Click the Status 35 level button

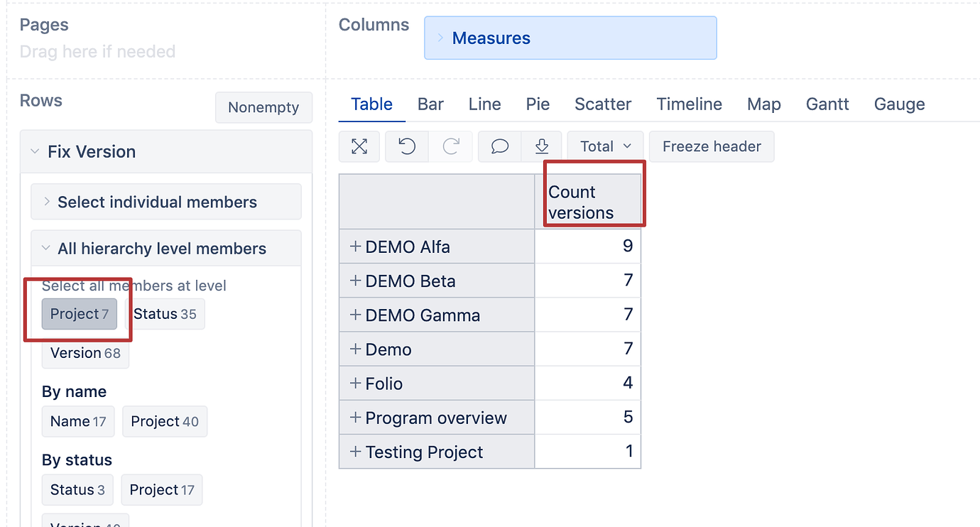(165, 314)
